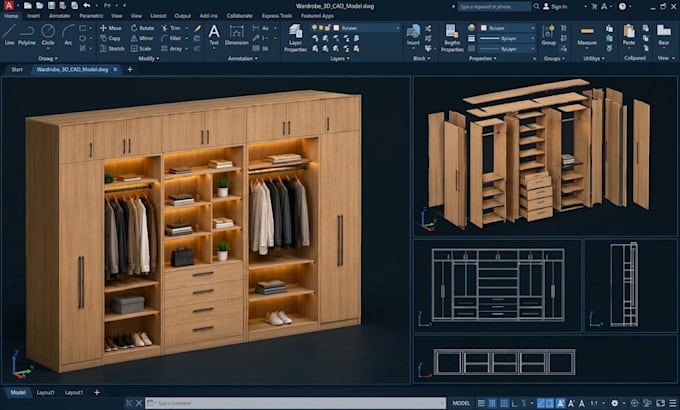The width and height of the screenshot is (680, 410).
Task: Select the Scale tool
Action: (x=141, y=49)
